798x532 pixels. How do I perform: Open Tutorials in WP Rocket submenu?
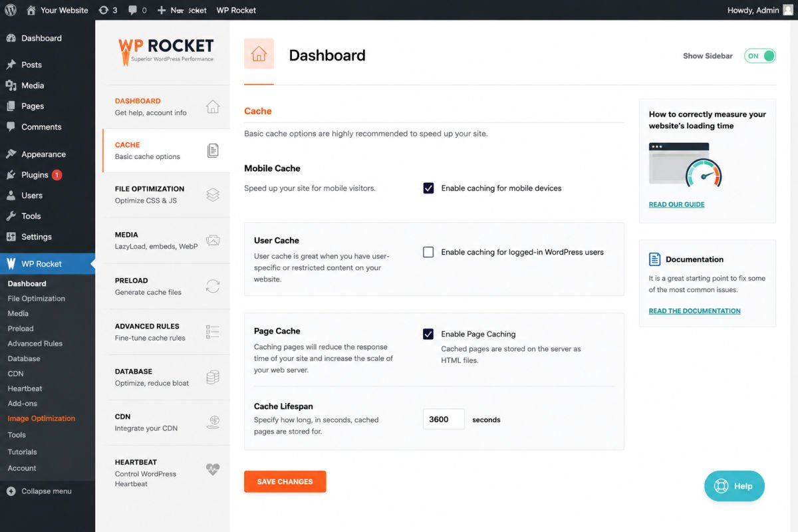(22, 452)
